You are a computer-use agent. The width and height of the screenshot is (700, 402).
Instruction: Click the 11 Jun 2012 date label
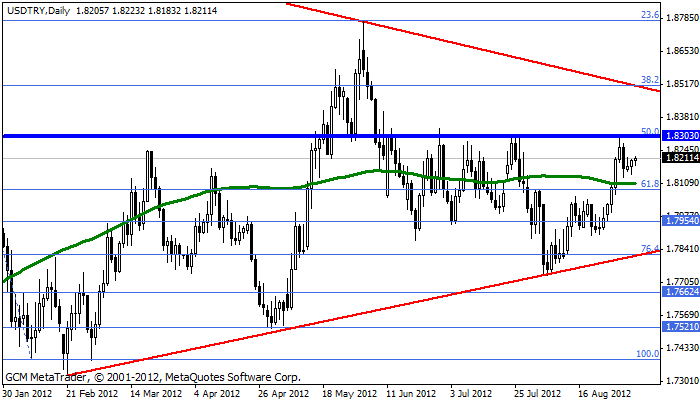[x=411, y=394]
